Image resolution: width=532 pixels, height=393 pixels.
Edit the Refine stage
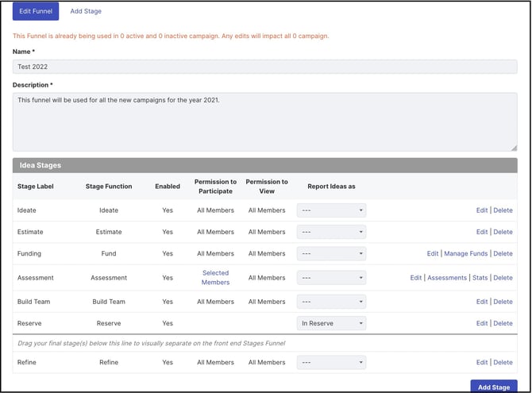pos(481,362)
